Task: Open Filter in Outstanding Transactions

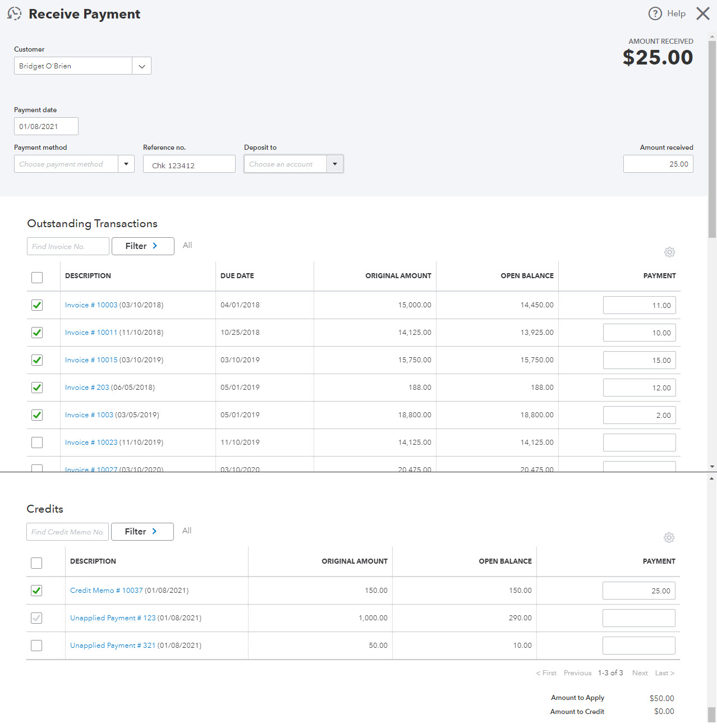Action: tap(143, 246)
